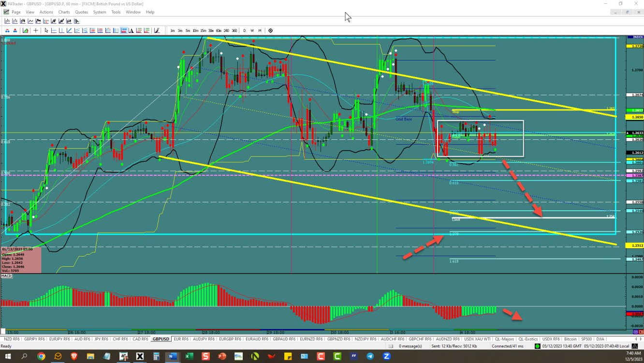Open Chrome from the taskbar
644x363 pixels.
[41, 357]
